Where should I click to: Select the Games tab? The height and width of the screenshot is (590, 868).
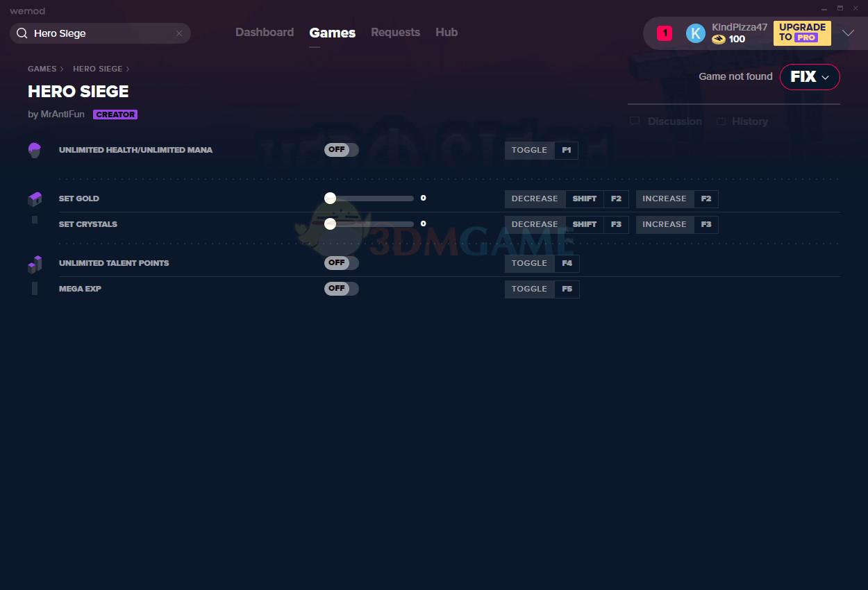click(x=333, y=33)
